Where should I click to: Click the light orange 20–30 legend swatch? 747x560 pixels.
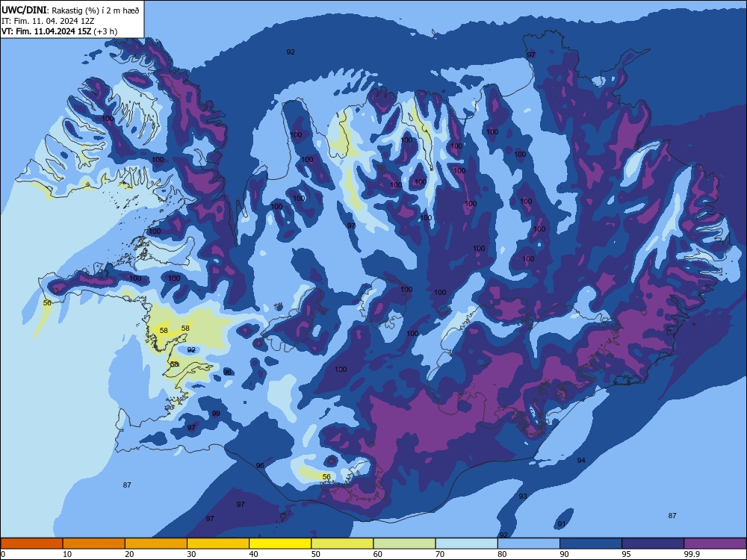pyautogui.click(x=156, y=544)
